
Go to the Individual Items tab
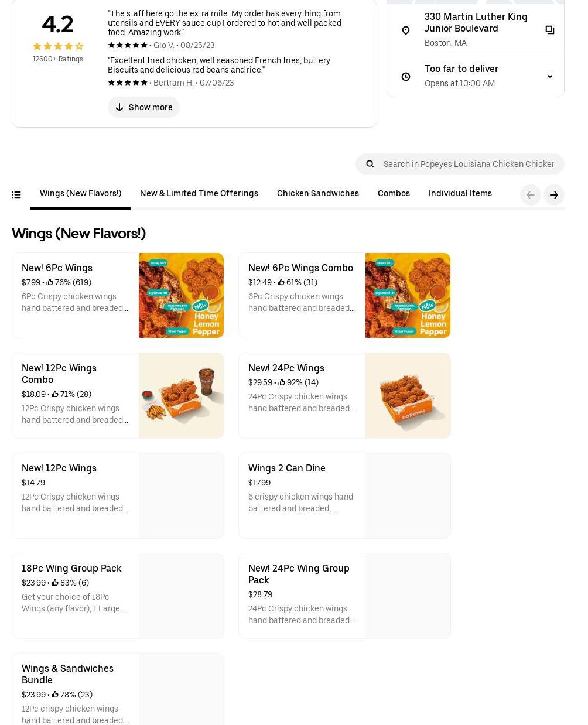tap(460, 193)
